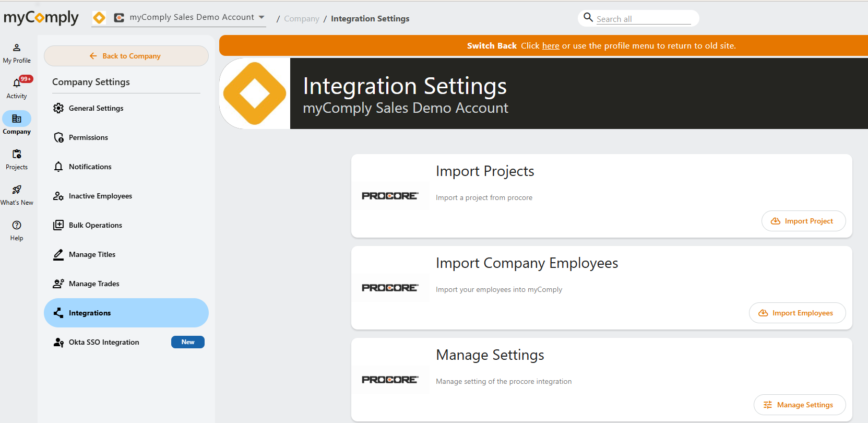The width and height of the screenshot is (868, 423).
Task: Click the New badge next to Okta
Action: (x=188, y=342)
